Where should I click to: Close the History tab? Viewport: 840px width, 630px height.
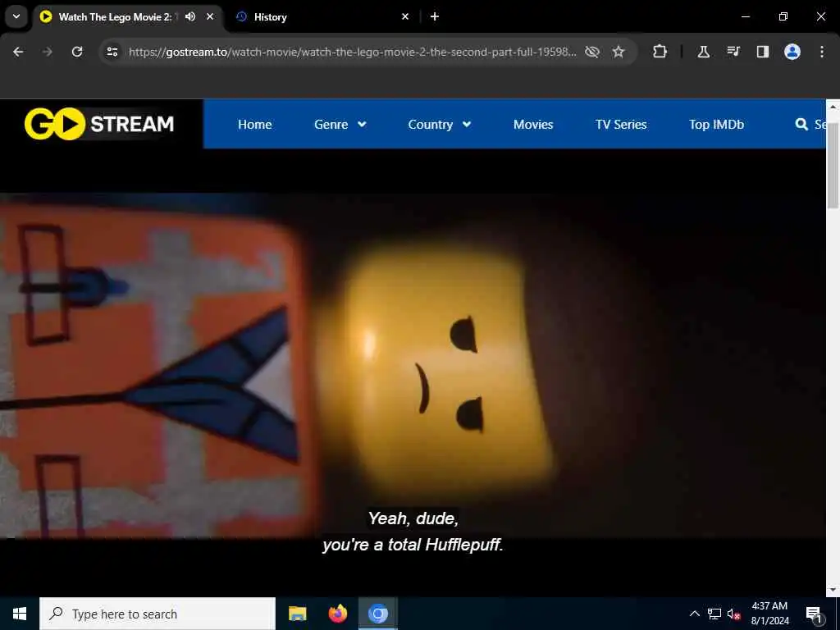pyautogui.click(x=405, y=16)
